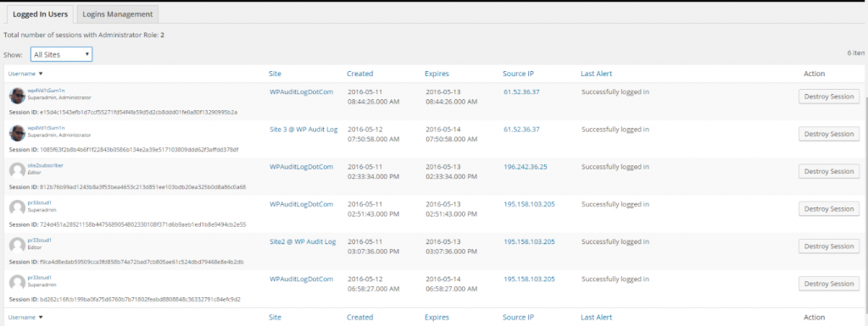Click IP 195.158.103.205 in Site2 row
Image resolution: width=868 pixels, height=326 pixels.
pyautogui.click(x=529, y=241)
